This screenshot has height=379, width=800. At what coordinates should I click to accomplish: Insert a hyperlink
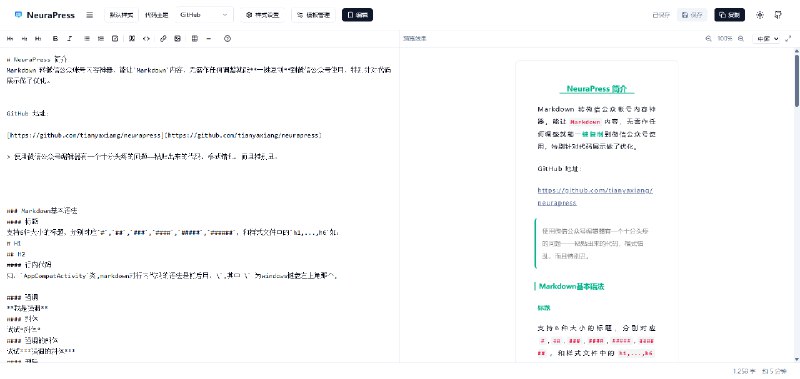point(163,38)
